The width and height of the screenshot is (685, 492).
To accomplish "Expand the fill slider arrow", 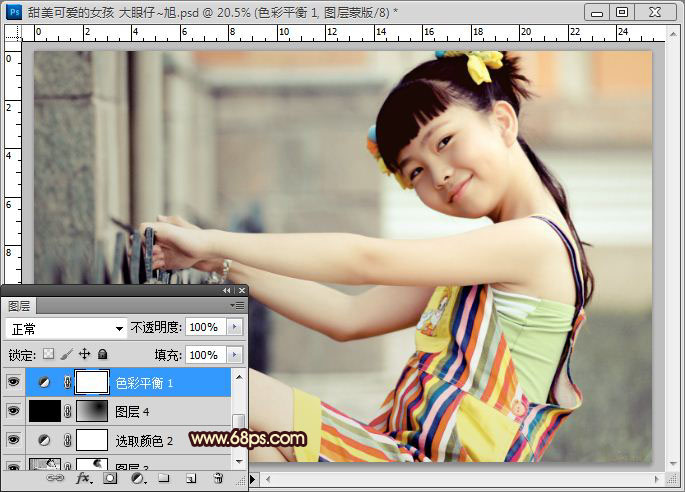I will coord(235,355).
